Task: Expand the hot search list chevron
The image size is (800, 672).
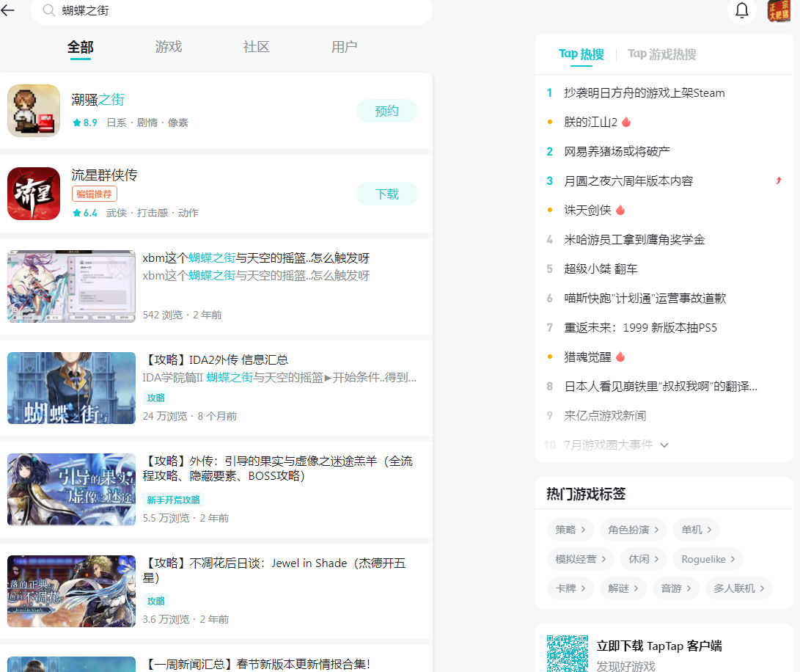Action: 664,445
